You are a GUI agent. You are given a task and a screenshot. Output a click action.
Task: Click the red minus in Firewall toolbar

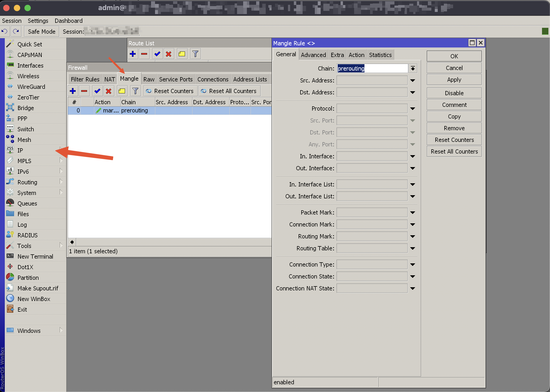pyautogui.click(x=84, y=91)
